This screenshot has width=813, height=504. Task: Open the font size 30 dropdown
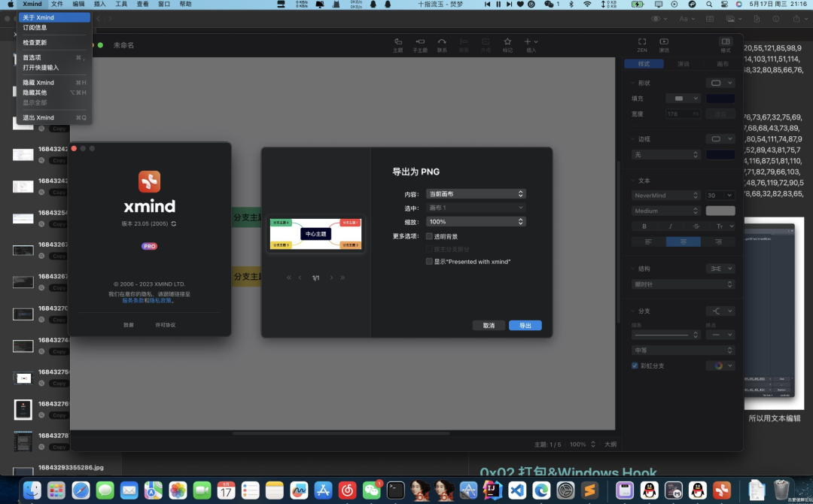coord(720,196)
